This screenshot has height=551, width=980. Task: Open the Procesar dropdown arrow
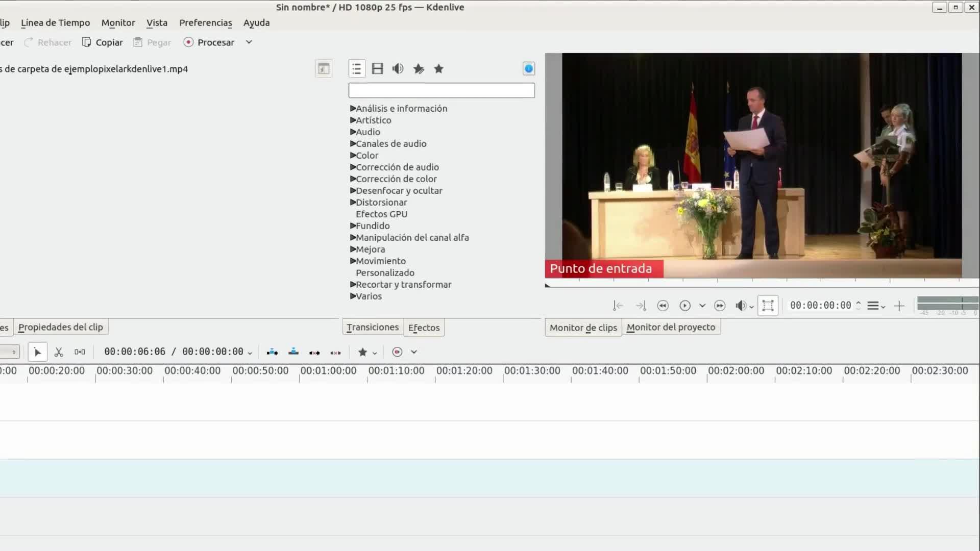(249, 42)
